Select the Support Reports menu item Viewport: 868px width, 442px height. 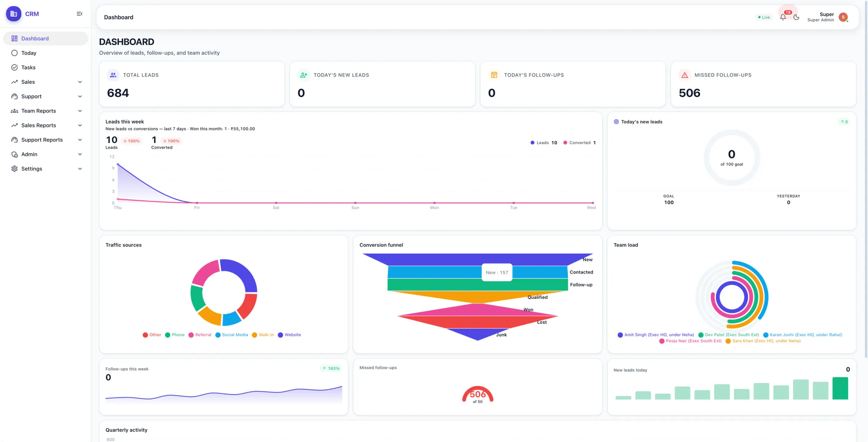coord(46,140)
